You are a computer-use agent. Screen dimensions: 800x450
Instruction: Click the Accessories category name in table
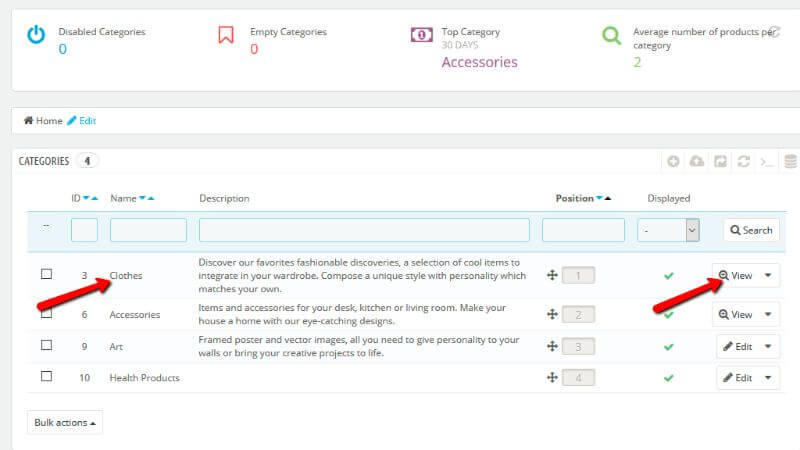pyautogui.click(x=135, y=315)
